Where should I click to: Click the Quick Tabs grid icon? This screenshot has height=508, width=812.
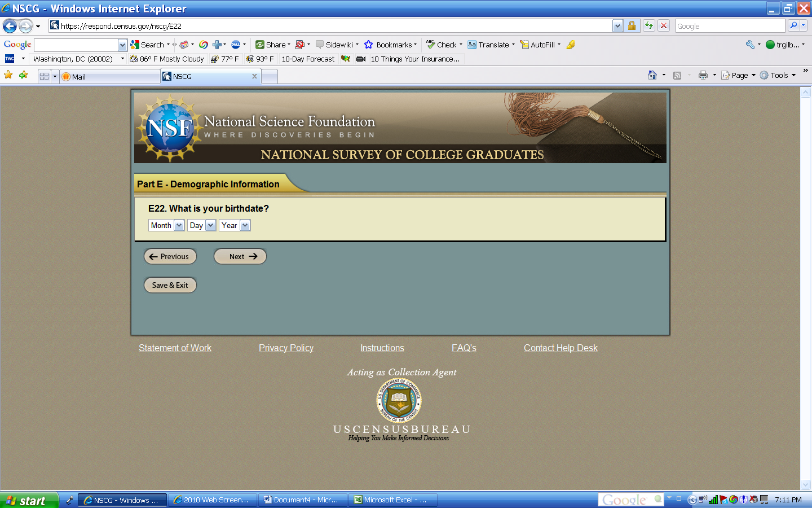tap(44, 76)
